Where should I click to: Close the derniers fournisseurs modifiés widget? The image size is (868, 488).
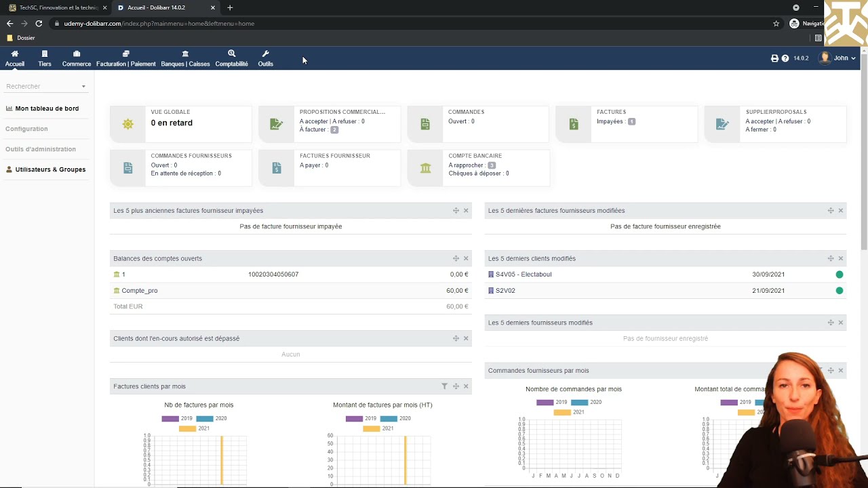[841, 323]
